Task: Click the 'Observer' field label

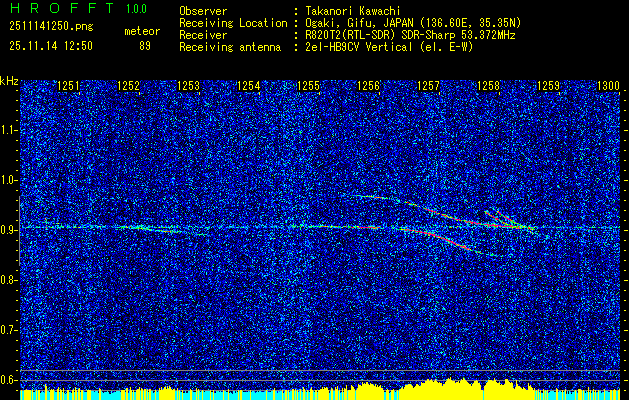Action: (x=203, y=11)
